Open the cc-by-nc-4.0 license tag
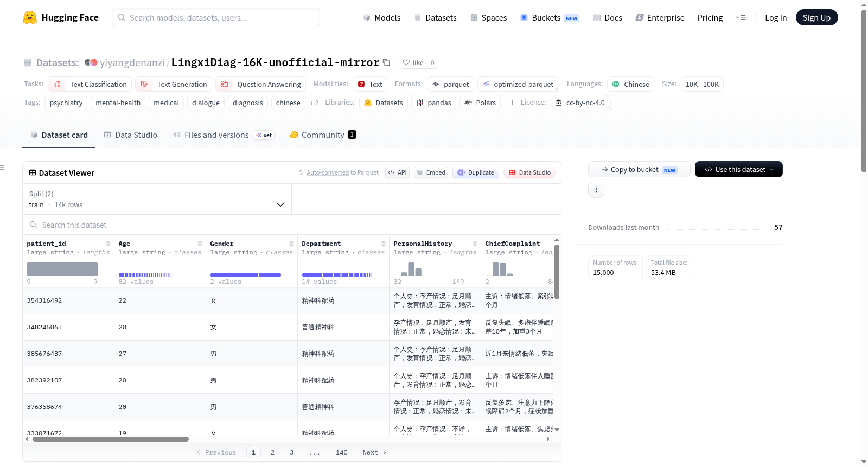 pyautogui.click(x=580, y=103)
